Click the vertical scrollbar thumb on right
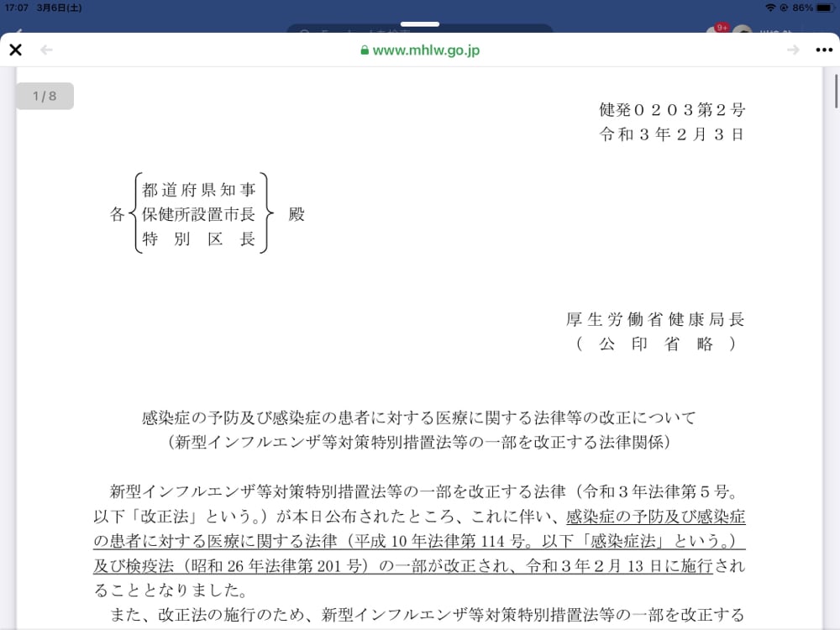The image size is (840, 630). [836, 92]
